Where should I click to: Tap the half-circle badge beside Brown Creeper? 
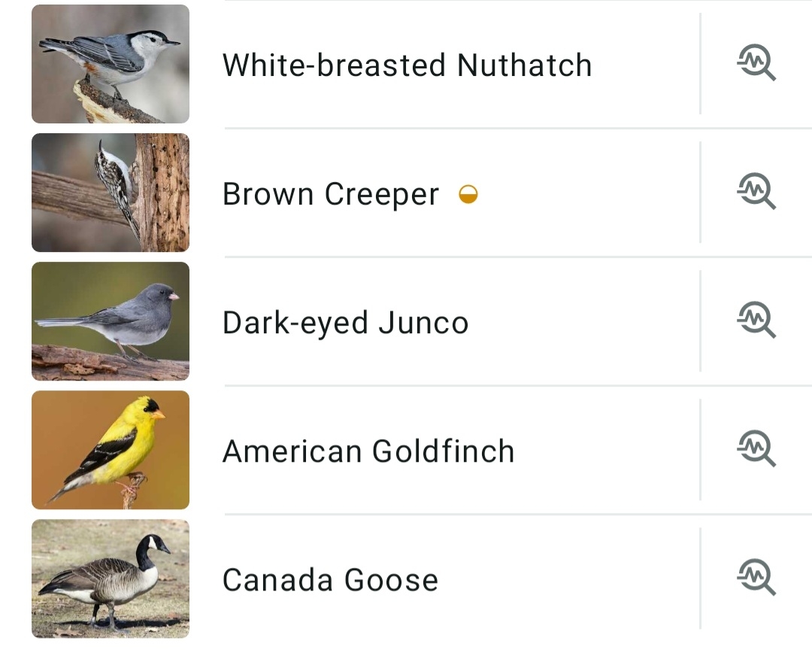pos(468,196)
